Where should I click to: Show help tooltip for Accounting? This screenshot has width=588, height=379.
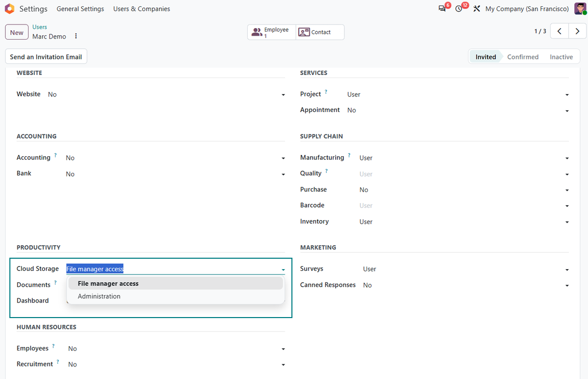point(56,155)
